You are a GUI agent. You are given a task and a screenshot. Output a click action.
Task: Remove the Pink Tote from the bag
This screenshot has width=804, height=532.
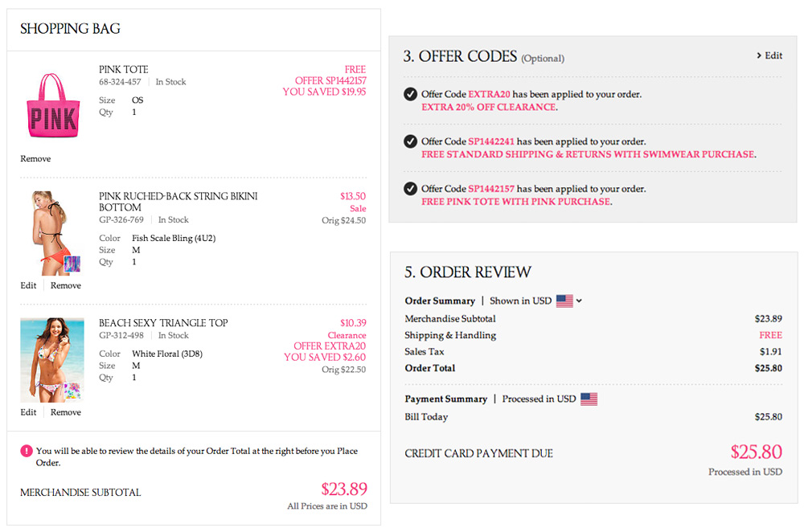point(35,159)
